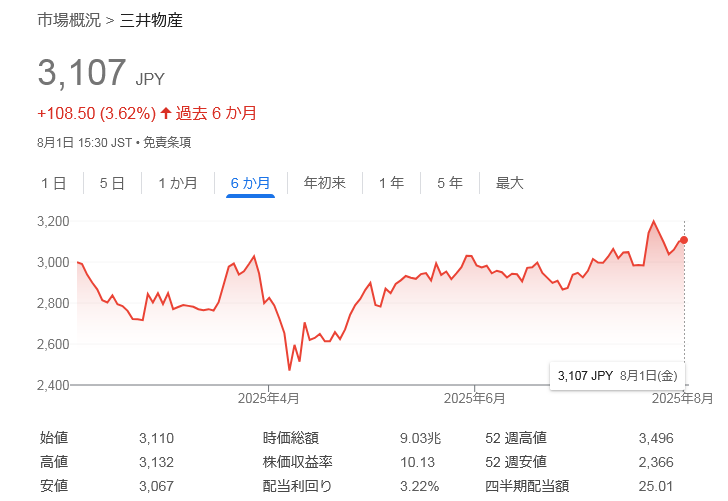The width and height of the screenshot is (728, 501).
Task: Click the 過去 6 か月 period text
Action: (x=216, y=113)
